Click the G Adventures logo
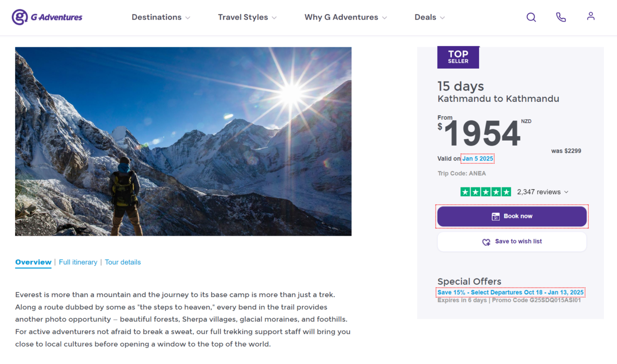The width and height of the screenshot is (617, 364). click(x=47, y=17)
